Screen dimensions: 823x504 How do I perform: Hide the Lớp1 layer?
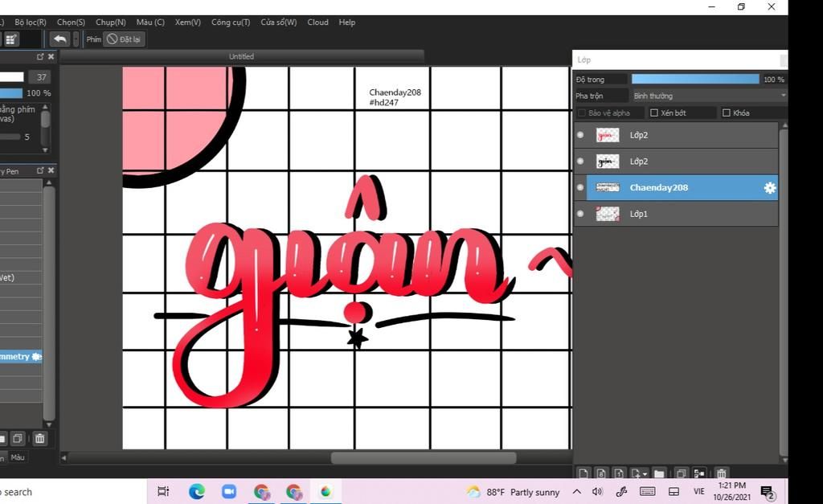pos(580,214)
